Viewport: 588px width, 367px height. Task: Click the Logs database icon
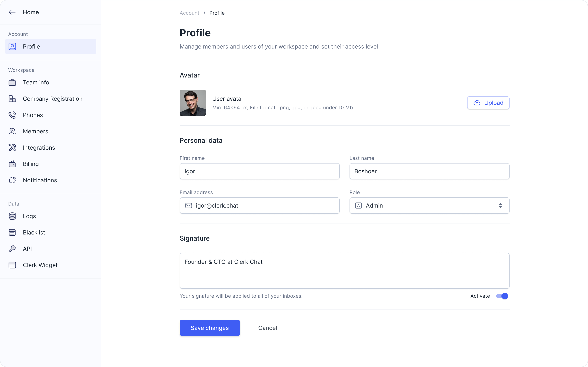pyautogui.click(x=12, y=216)
